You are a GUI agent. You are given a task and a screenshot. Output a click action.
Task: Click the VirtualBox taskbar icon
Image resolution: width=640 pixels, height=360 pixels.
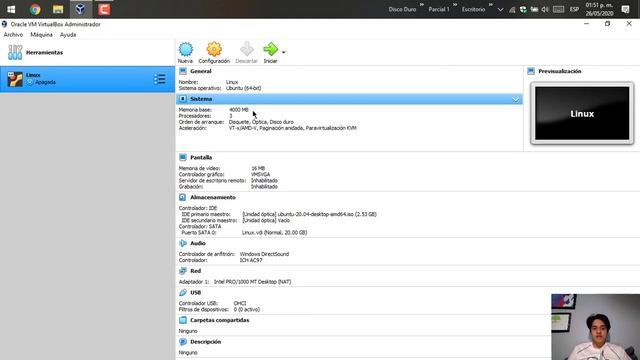click(80, 9)
